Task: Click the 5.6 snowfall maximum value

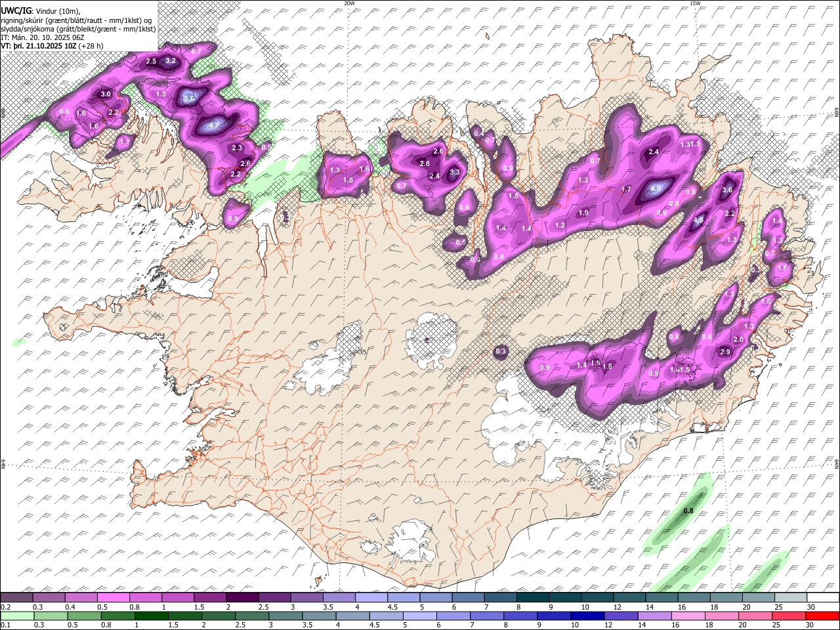Action: 190,98
